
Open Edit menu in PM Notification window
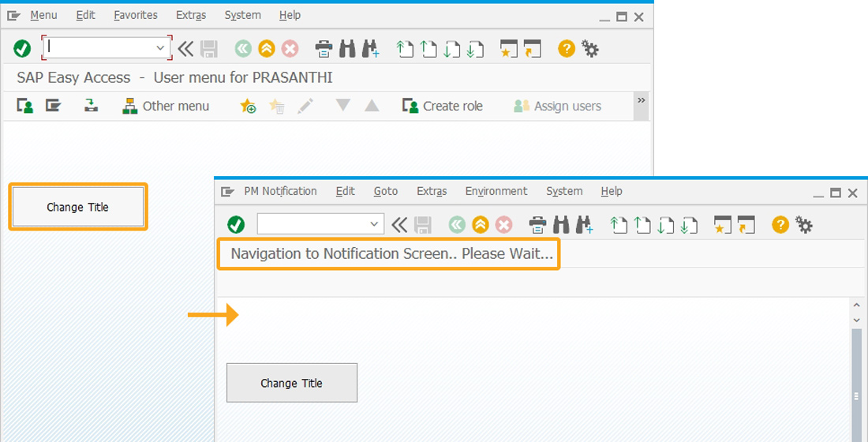pyautogui.click(x=346, y=191)
